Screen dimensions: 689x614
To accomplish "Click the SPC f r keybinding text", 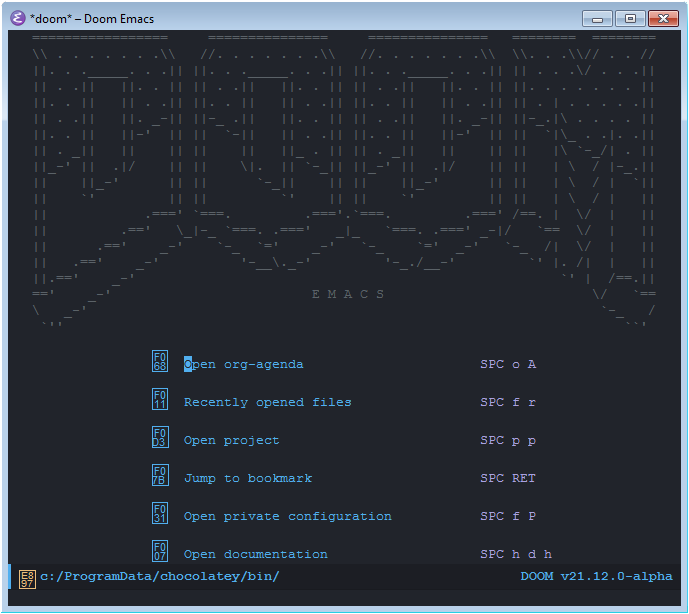I will tap(508, 402).
